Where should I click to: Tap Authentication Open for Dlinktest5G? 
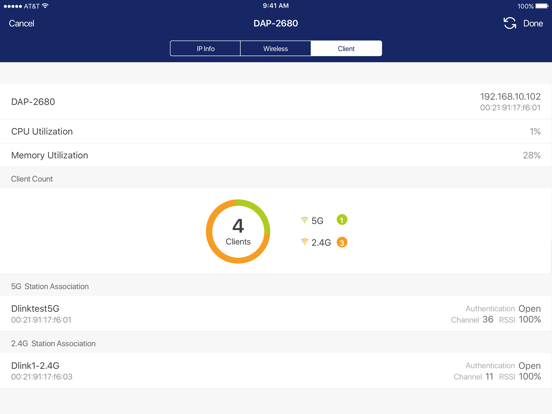503,308
